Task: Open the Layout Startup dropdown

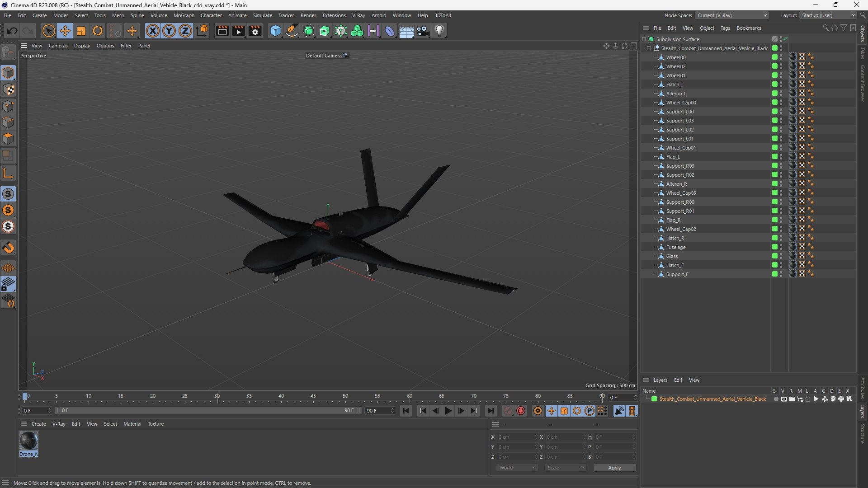Action: (828, 15)
